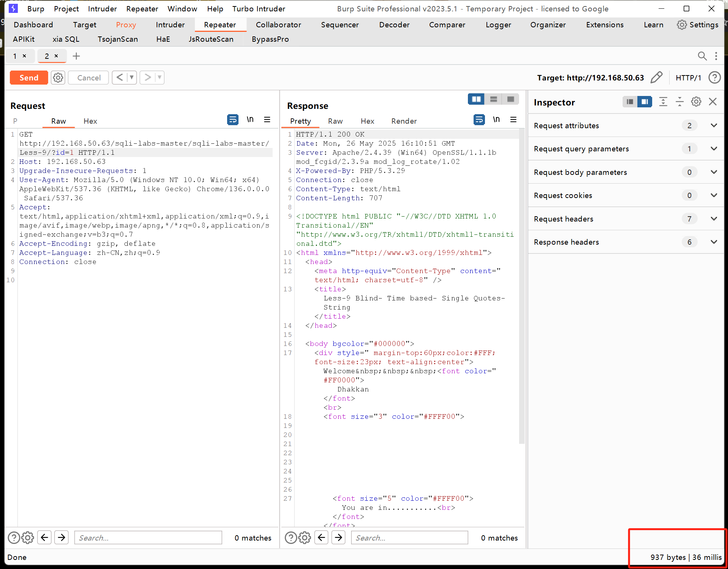Toggle non-printable characters in Response pane
Viewport: 728px width, 569px height.
coord(496,120)
